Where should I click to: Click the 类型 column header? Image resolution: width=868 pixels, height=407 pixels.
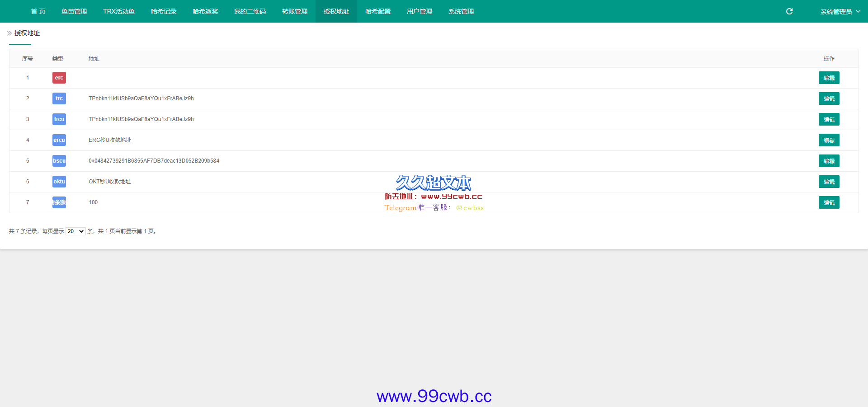pyautogui.click(x=58, y=59)
